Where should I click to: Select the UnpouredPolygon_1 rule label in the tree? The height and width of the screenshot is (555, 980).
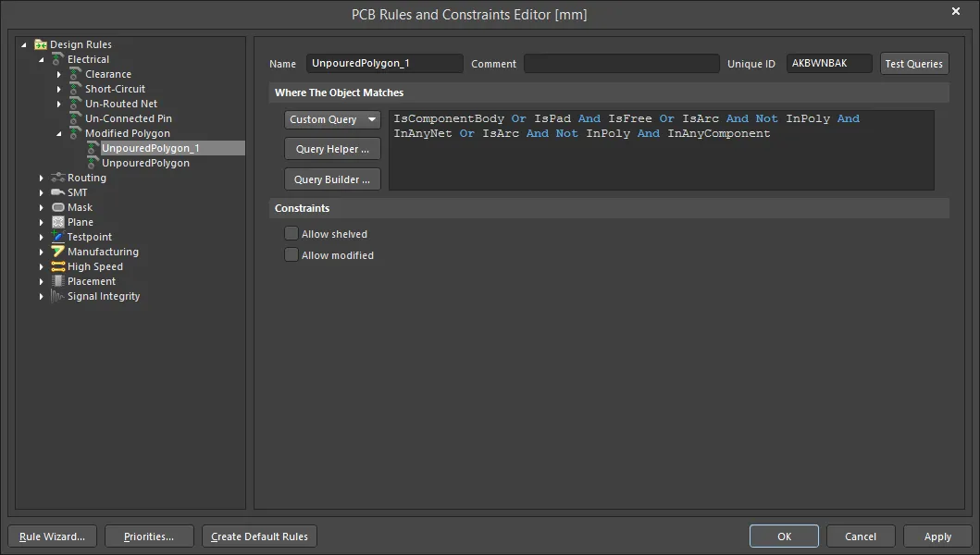[151, 148]
